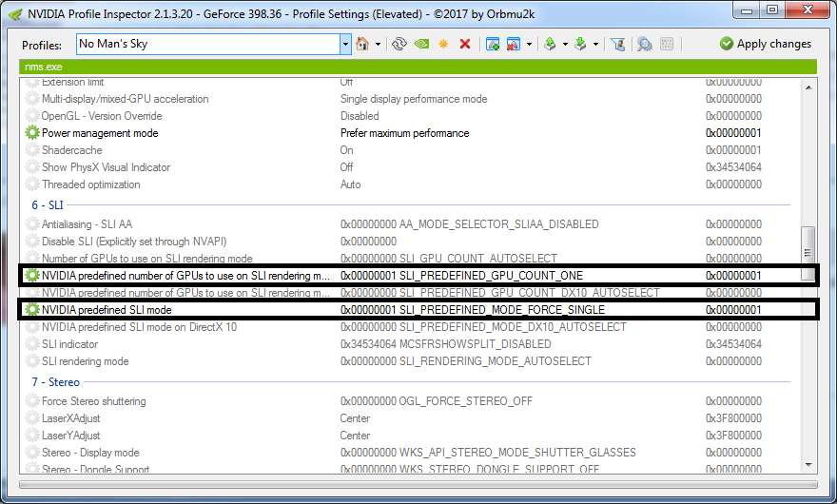Click the green gear on the SLI_PREDEFINED_GPU_COUNT_ONE row
The height and width of the screenshot is (504, 837).
(32, 275)
